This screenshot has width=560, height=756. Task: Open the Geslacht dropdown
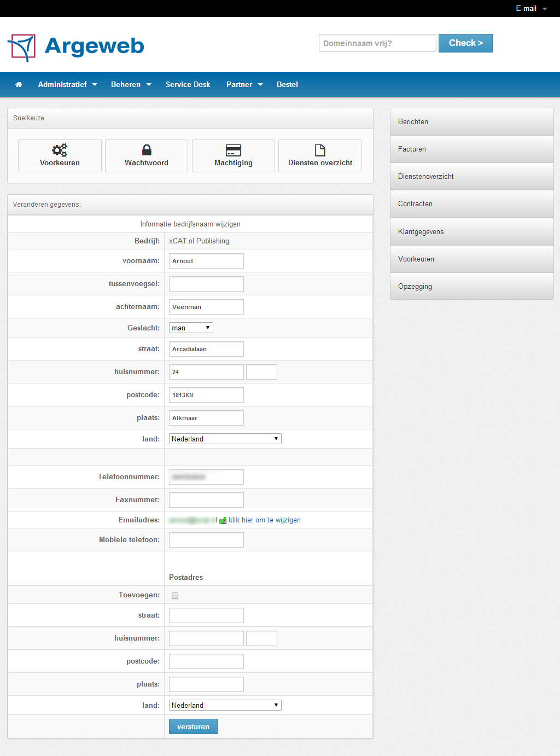tap(191, 328)
